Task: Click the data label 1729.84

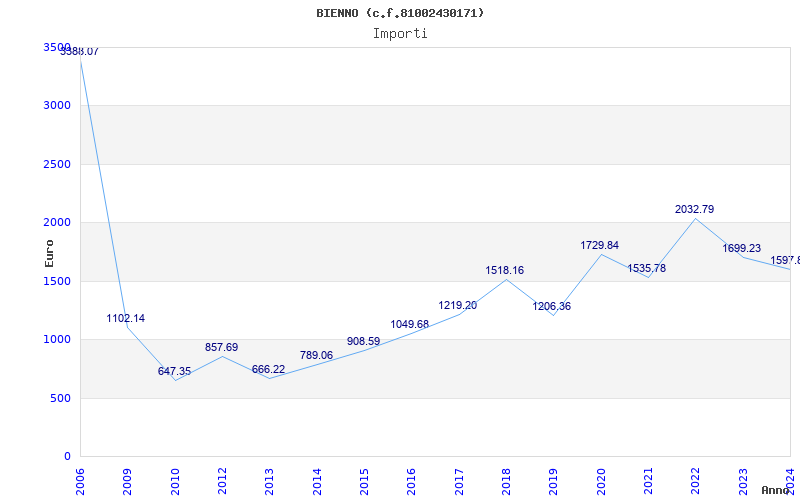Action: pos(599,245)
